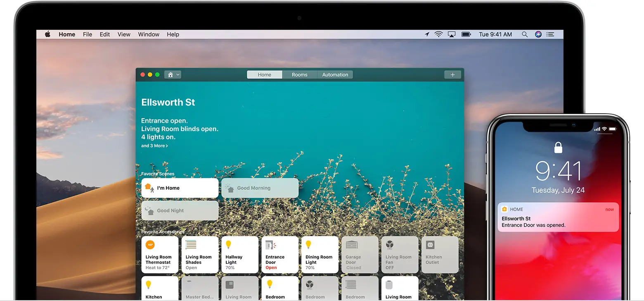Screen dimensions: 644x301
Task: Tap the iPhone status bar battery icon
Action: (613, 129)
